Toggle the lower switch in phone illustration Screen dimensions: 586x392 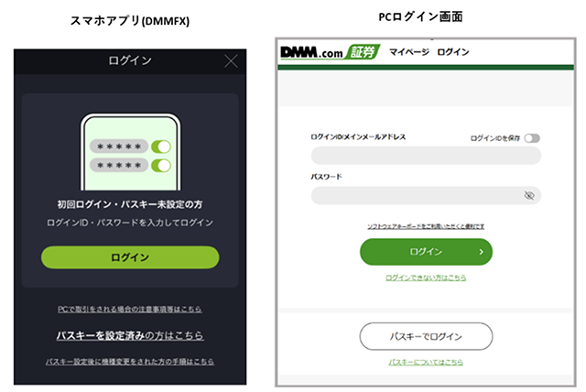tap(162, 166)
